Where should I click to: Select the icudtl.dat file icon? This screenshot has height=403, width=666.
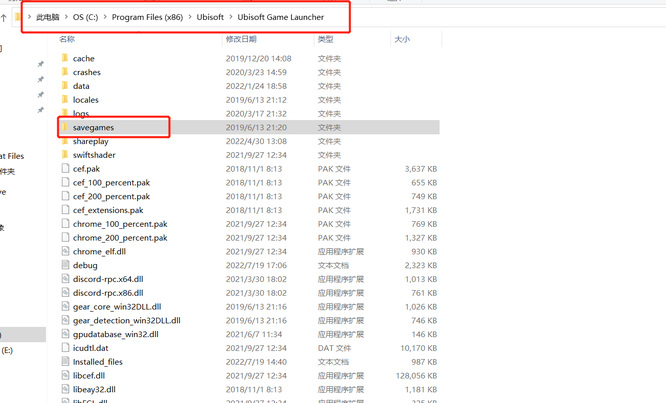(x=65, y=348)
